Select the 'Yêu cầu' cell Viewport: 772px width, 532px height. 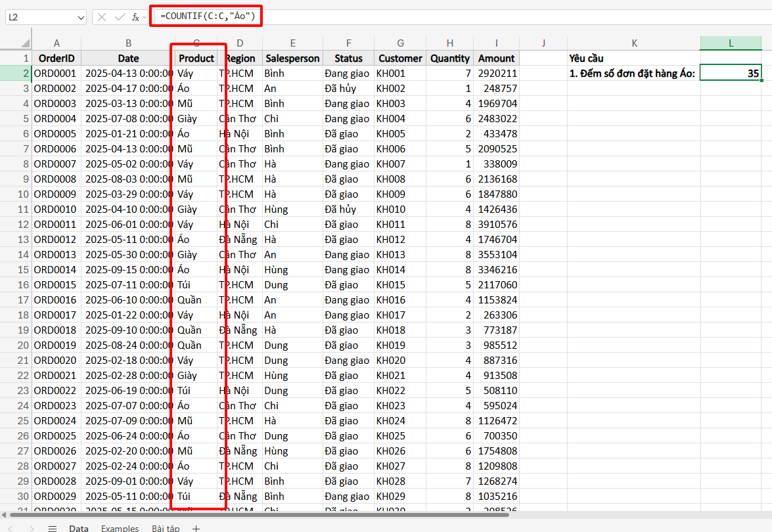[x=634, y=58]
